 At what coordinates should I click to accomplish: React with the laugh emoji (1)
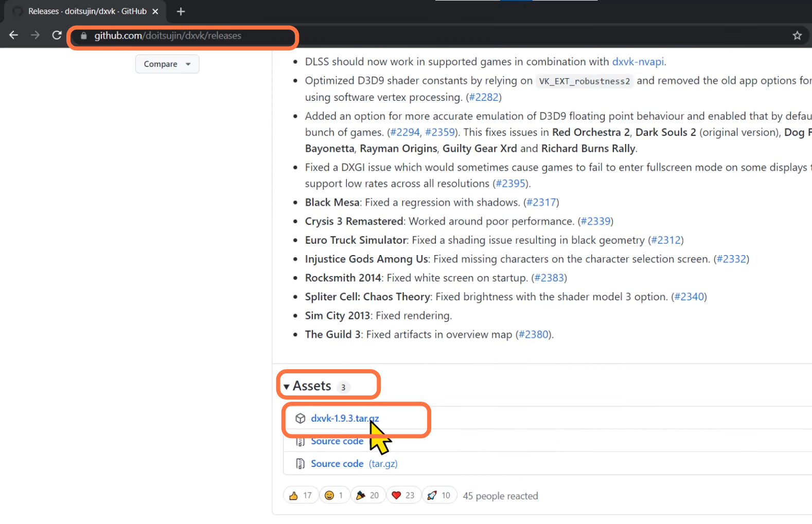pyautogui.click(x=334, y=496)
